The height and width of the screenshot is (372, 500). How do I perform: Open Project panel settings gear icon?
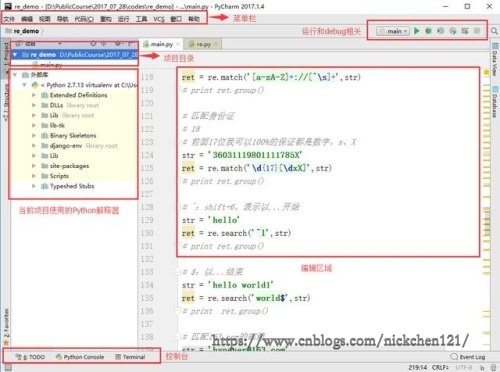point(118,44)
